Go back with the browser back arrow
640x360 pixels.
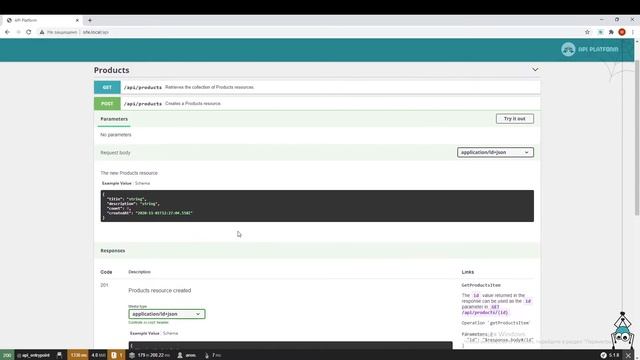(7, 32)
